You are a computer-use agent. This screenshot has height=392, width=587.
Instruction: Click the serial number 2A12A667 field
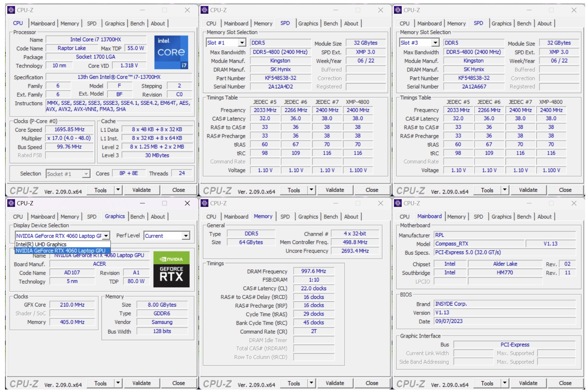[x=474, y=86]
